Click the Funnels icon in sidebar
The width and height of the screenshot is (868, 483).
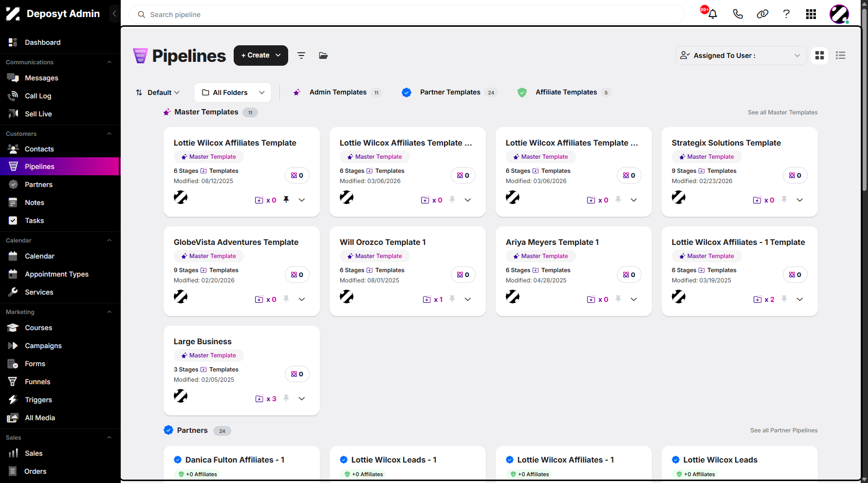(x=13, y=382)
